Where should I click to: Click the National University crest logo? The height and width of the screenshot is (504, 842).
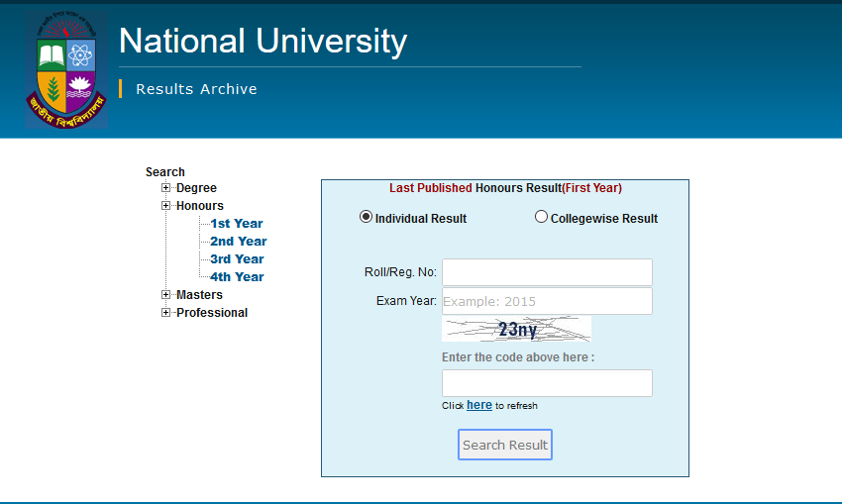pyautogui.click(x=65, y=69)
